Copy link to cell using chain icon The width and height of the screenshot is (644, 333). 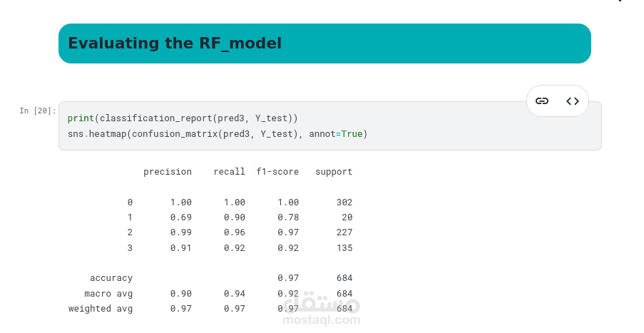[542, 101]
